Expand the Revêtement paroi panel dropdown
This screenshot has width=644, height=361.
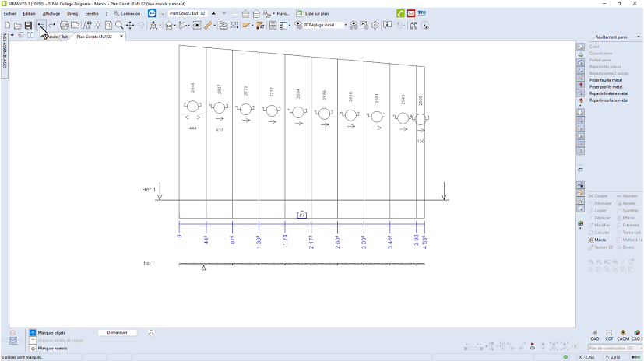pyautogui.click(x=637, y=37)
